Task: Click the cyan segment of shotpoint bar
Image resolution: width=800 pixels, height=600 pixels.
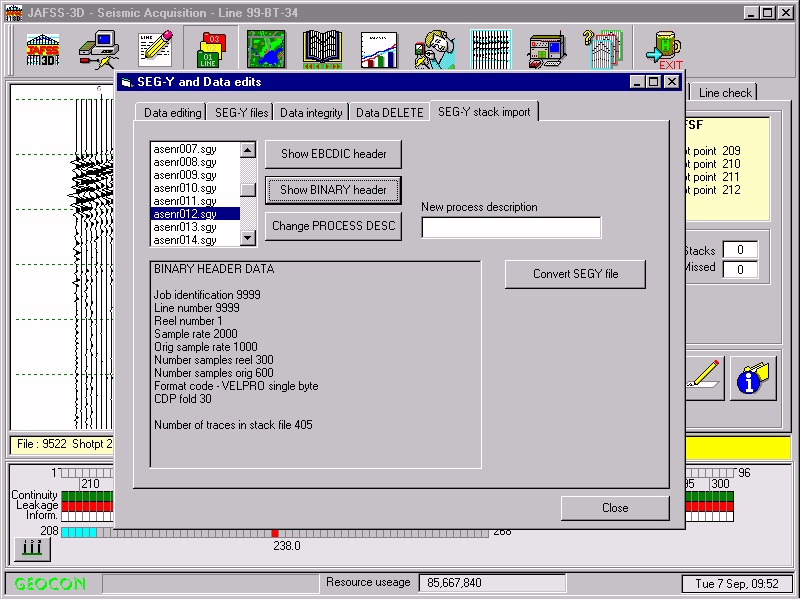Action: 79,533
